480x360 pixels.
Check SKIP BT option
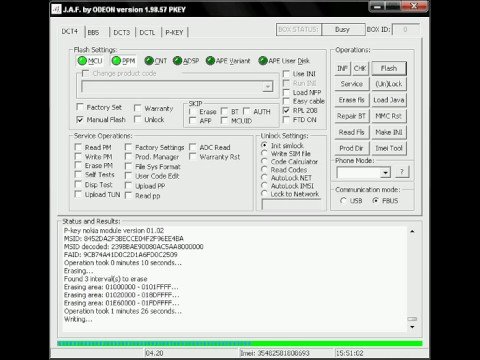point(224,111)
